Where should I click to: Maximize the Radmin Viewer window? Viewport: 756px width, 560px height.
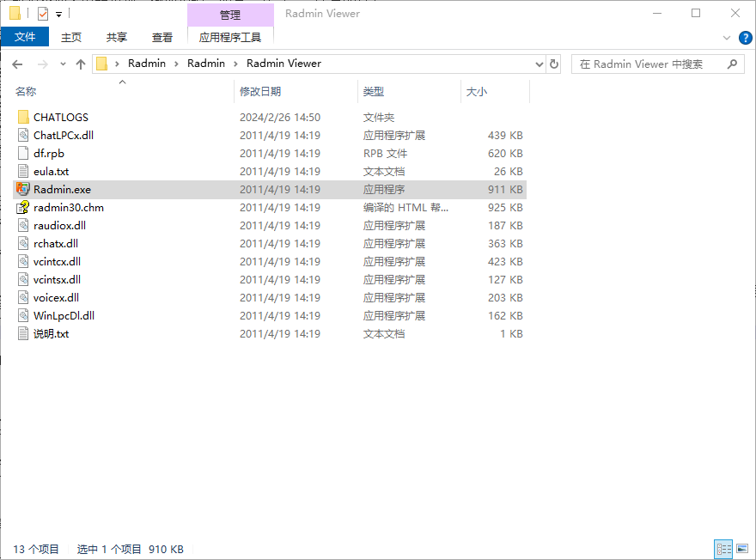pos(696,14)
